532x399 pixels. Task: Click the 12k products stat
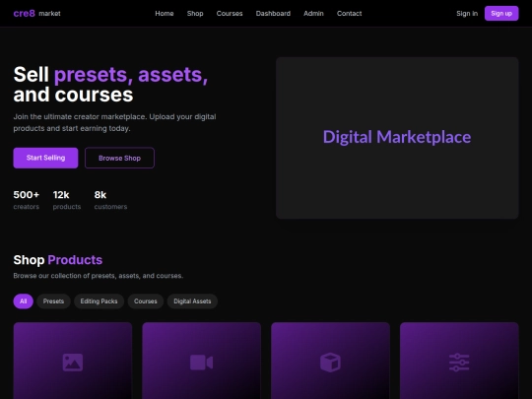point(67,200)
